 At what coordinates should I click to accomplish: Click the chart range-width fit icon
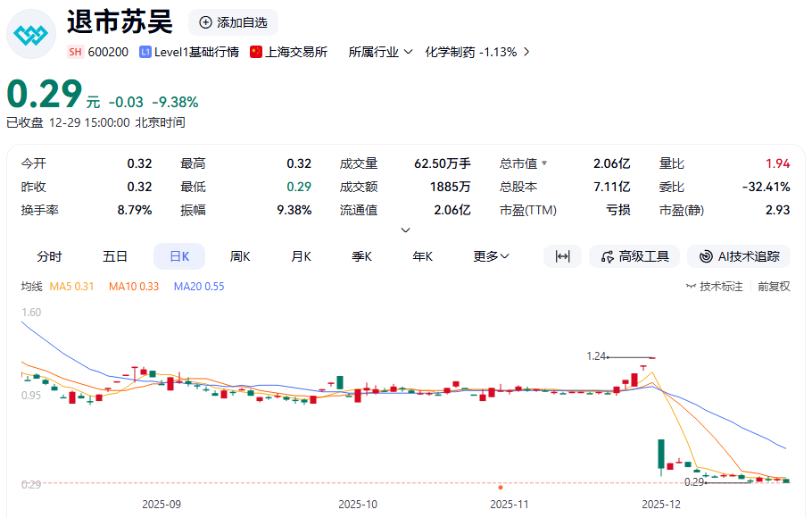coord(562,256)
